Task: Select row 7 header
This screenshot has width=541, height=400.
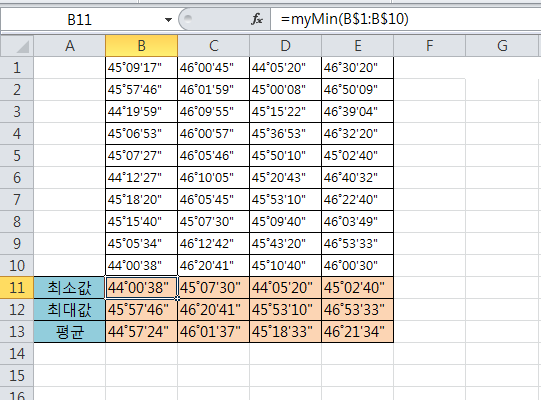Action: point(17,199)
